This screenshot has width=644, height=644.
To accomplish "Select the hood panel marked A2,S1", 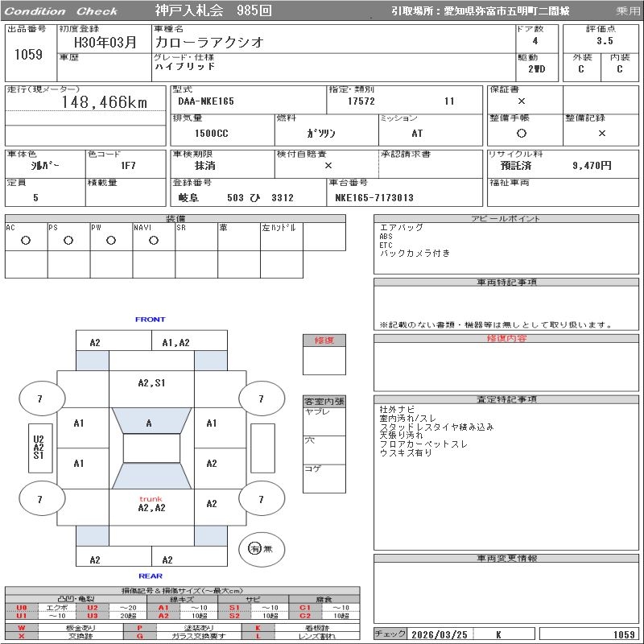I will pyautogui.click(x=151, y=383).
